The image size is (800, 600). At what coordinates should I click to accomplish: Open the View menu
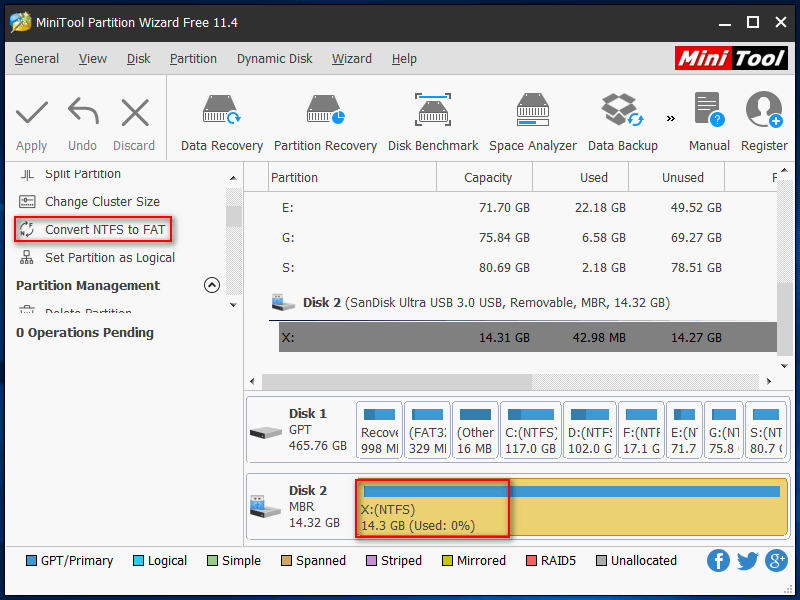[x=92, y=59]
